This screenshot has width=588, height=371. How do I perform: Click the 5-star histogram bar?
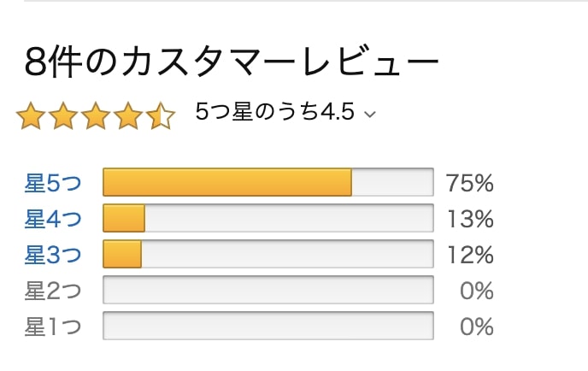[x=268, y=182]
